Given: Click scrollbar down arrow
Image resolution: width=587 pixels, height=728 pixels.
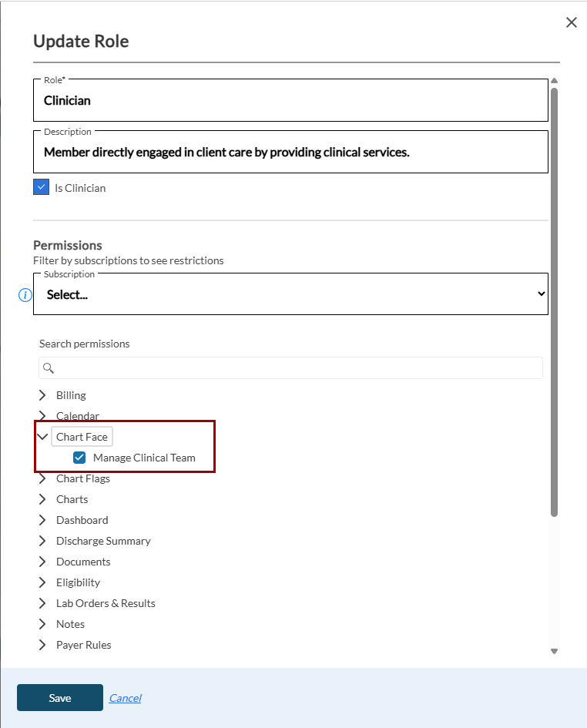Looking at the screenshot, I should click(554, 651).
